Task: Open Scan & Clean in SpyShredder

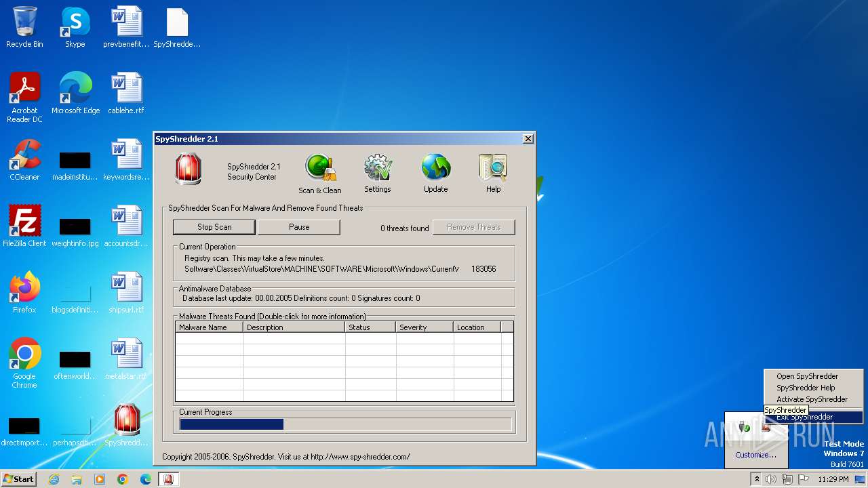Action: click(x=320, y=174)
